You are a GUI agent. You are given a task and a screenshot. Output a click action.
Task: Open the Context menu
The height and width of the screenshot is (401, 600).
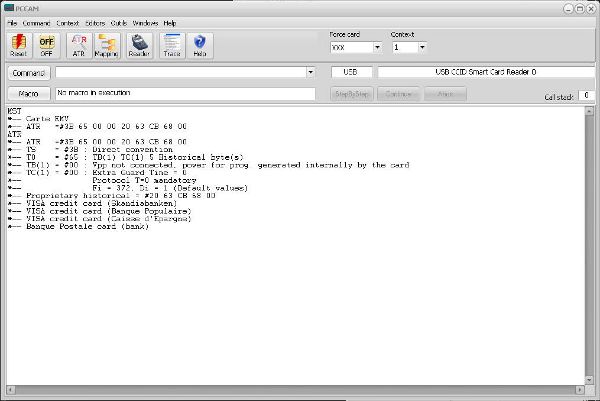(x=67, y=23)
